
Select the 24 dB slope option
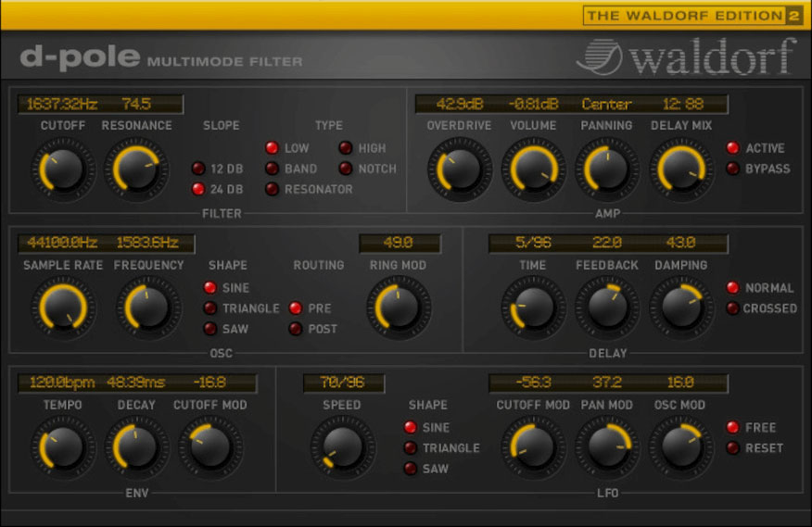(x=198, y=189)
